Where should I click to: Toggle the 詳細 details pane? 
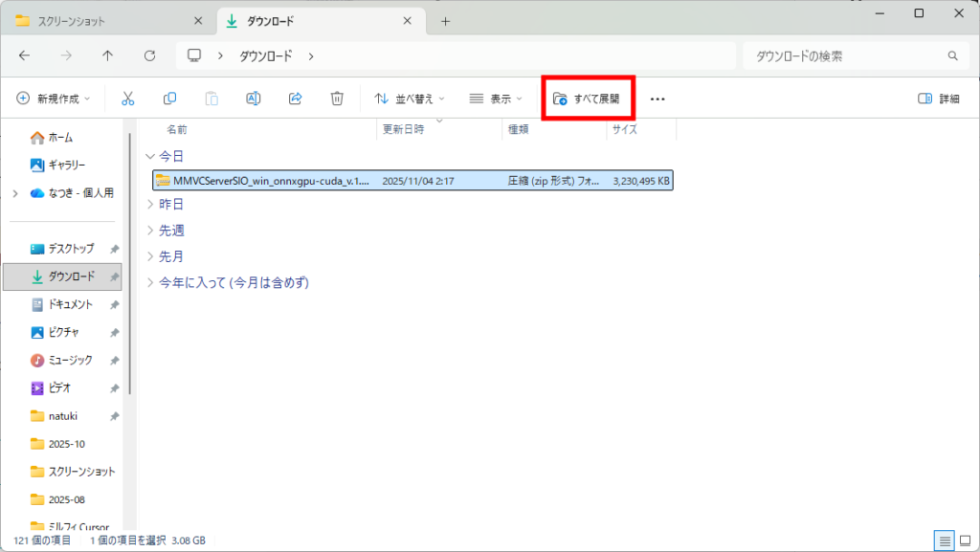tap(938, 99)
